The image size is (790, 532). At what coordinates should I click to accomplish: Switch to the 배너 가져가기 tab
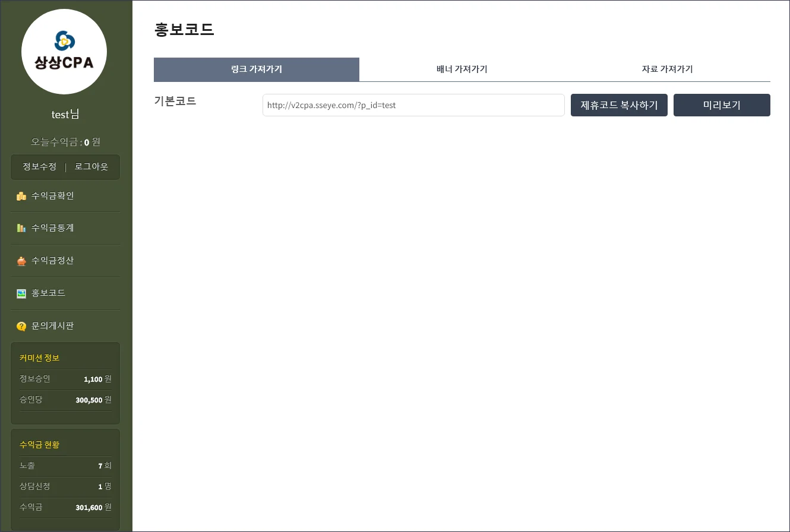pyautogui.click(x=462, y=69)
